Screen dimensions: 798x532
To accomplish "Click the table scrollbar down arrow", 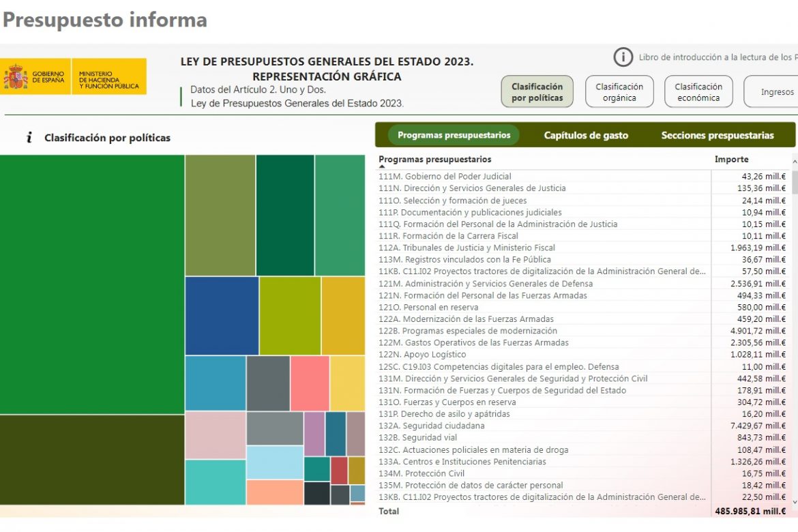I will 795,502.
